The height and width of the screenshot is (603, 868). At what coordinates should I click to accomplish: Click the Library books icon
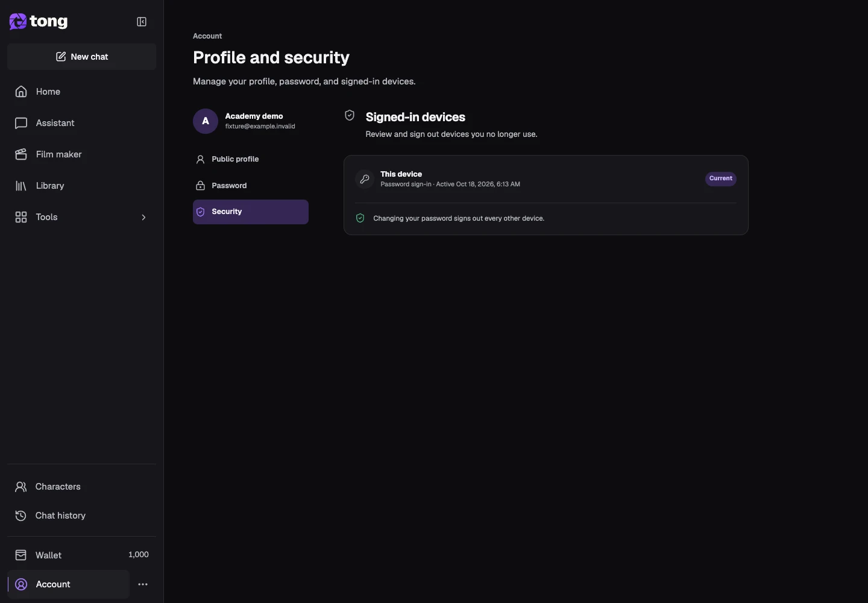tap(21, 186)
